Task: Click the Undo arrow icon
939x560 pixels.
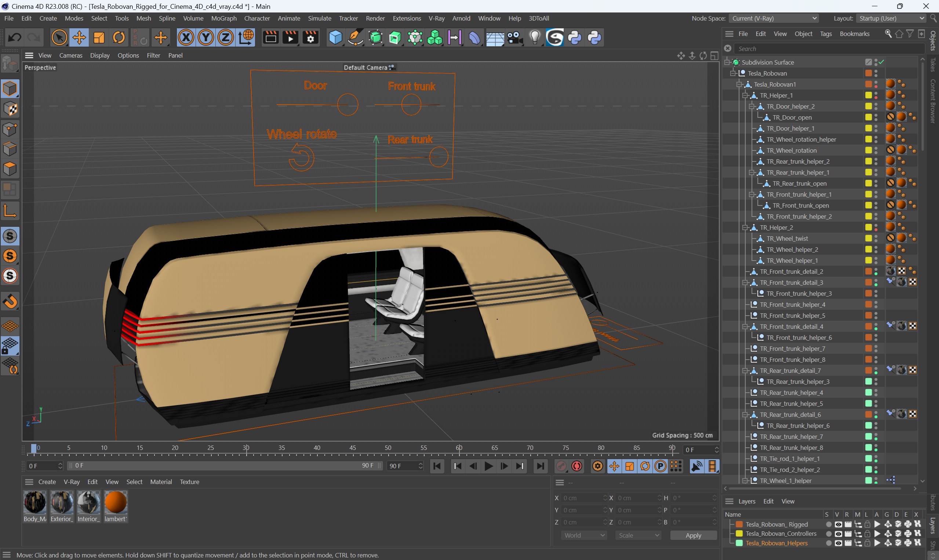Action: (15, 37)
